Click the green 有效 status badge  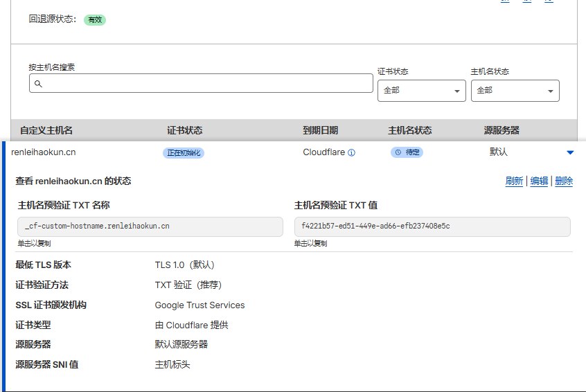pyautogui.click(x=95, y=20)
